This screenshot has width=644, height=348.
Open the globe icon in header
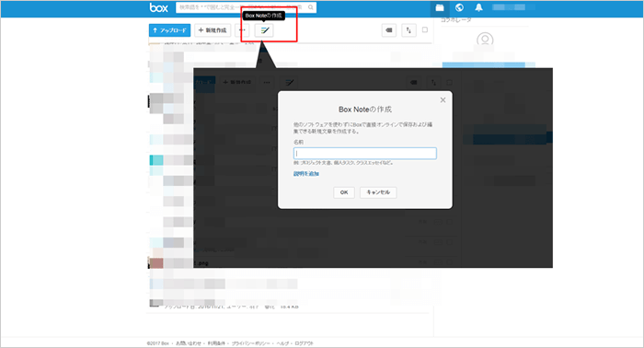(x=460, y=7)
